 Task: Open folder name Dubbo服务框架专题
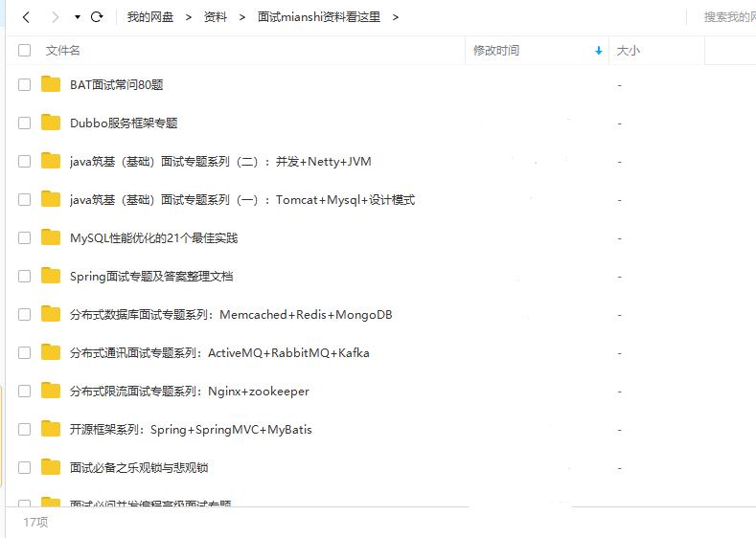point(124,123)
